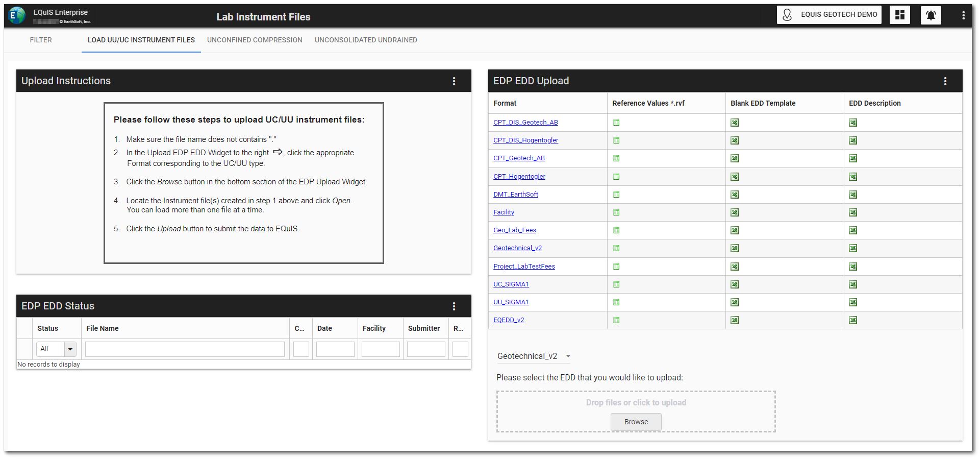
Task: Open the EDP EDD Upload widget menu
Action: 945,81
